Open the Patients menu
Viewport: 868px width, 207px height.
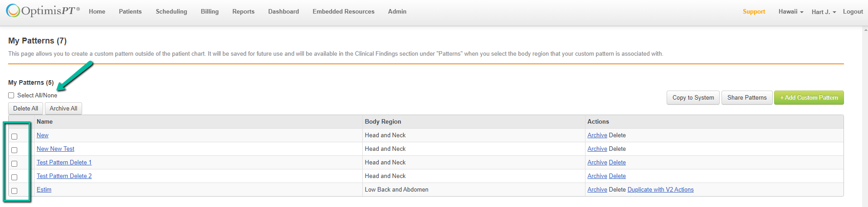point(130,12)
